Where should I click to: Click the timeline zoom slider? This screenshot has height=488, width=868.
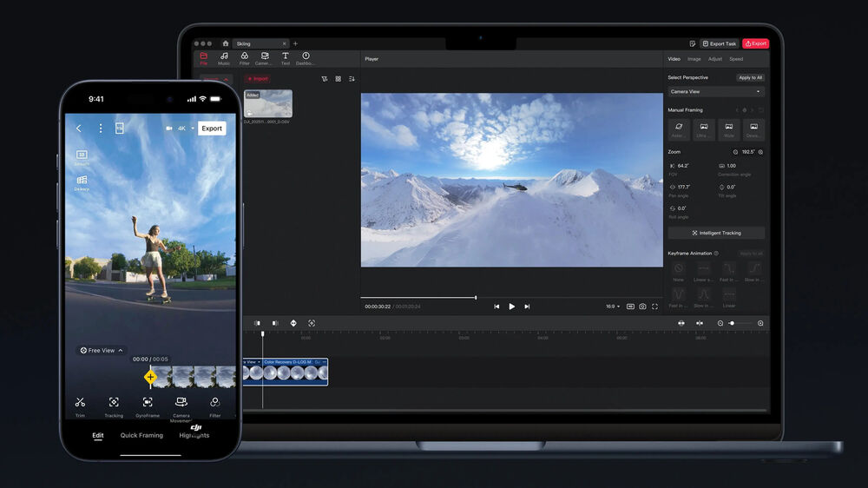click(740, 323)
